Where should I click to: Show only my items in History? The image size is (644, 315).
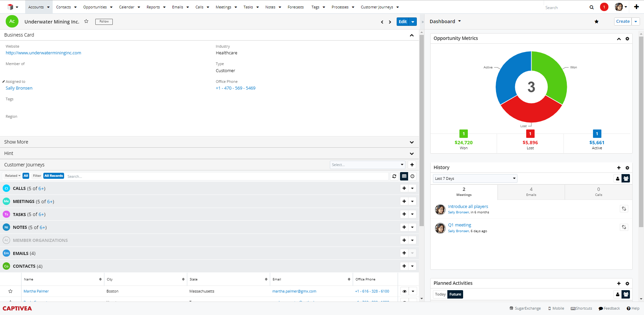(x=617, y=178)
